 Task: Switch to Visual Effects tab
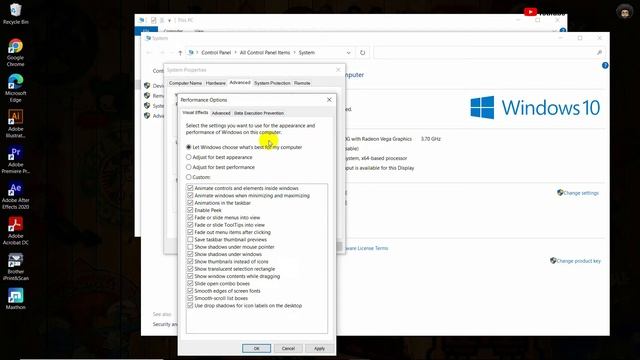tap(195, 113)
